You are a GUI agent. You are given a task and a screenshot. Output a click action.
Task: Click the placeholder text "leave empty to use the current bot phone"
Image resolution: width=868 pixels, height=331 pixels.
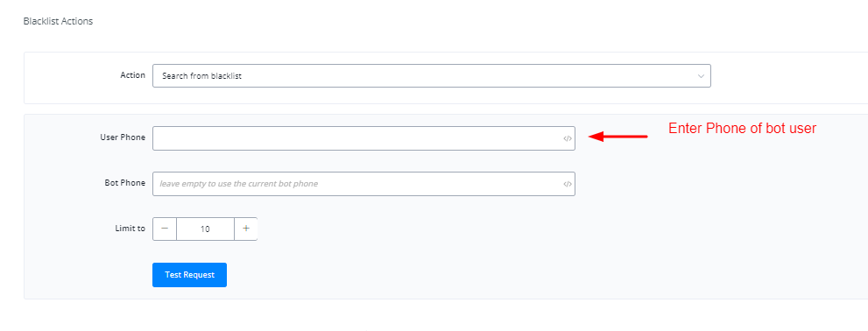(238, 184)
